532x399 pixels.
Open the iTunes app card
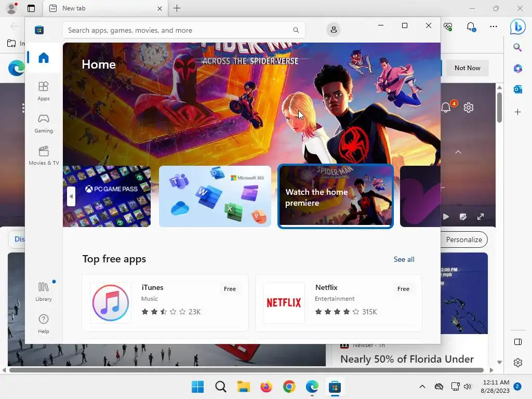click(165, 303)
